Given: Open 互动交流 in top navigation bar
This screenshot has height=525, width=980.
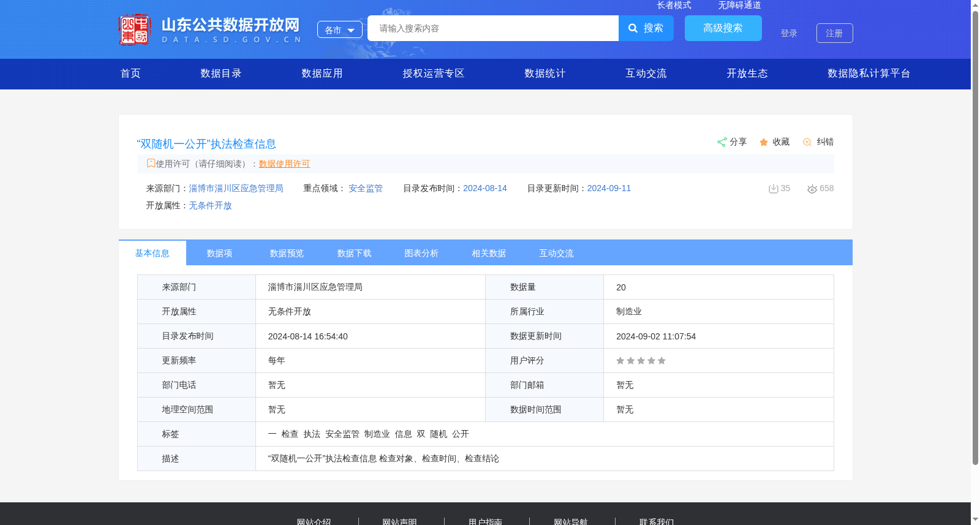Looking at the screenshot, I should (x=646, y=74).
